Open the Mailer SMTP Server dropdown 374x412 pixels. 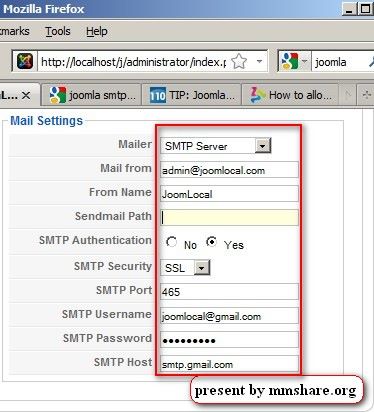pos(216,146)
